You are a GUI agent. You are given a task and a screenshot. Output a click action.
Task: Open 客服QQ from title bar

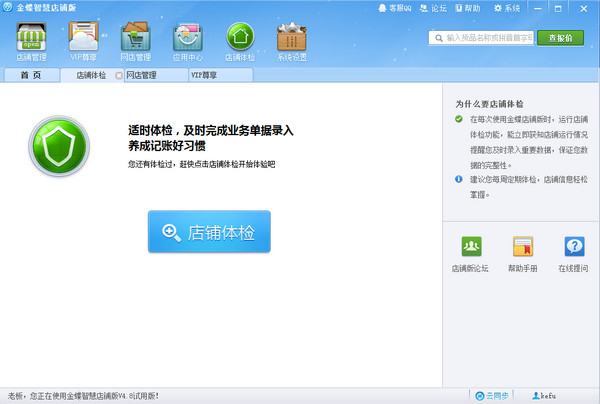point(395,8)
